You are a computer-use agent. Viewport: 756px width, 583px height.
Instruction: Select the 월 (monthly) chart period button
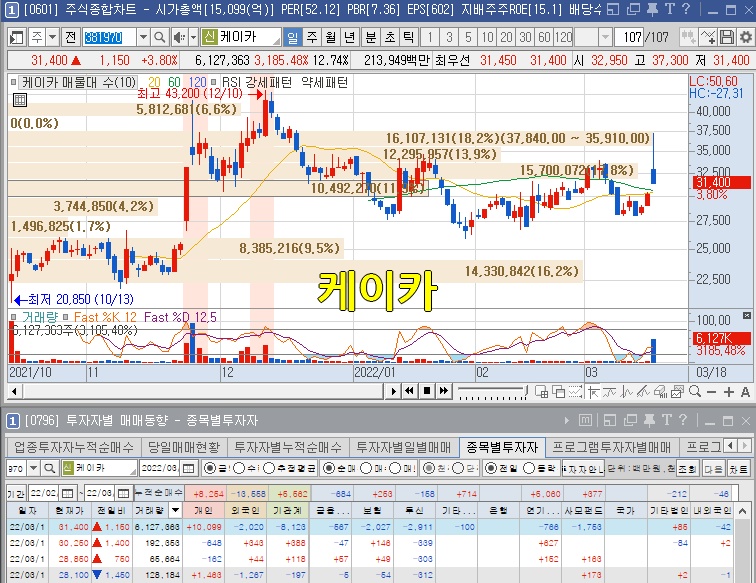point(330,37)
